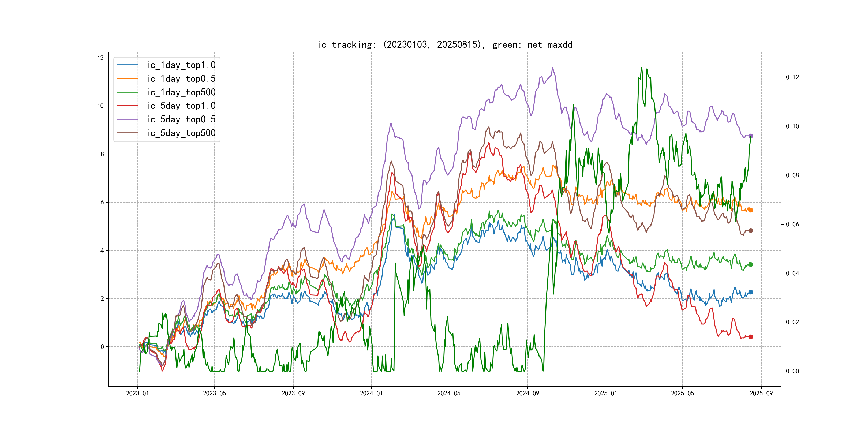Click the brown end-of-series marker dot
Viewport: 868px width, 434px height.
tap(751, 230)
